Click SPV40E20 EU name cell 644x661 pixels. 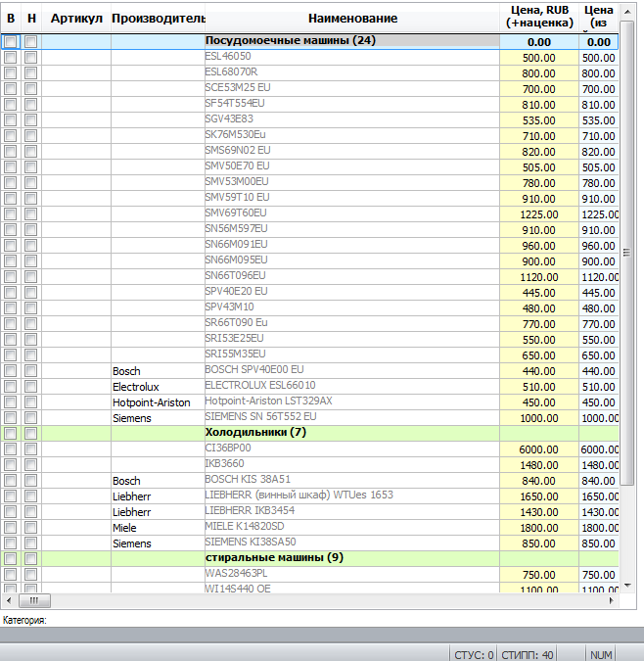coord(352,292)
